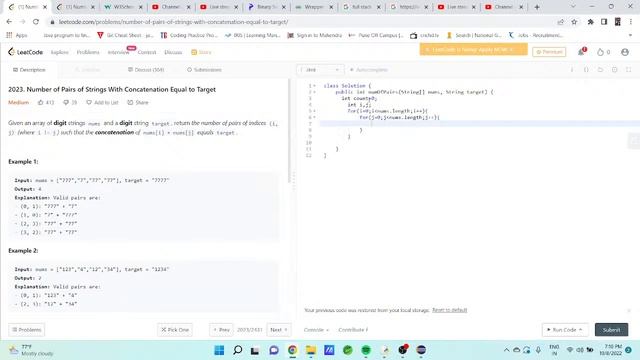
Task: Go to the Next problem
Action: click(x=279, y=330)
